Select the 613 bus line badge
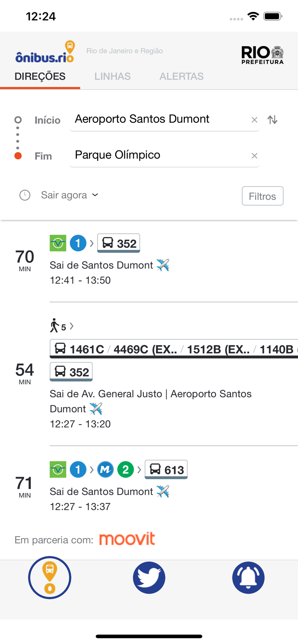Image resolution: width=298 pixels, height=644 pixels. click(166, 469)
